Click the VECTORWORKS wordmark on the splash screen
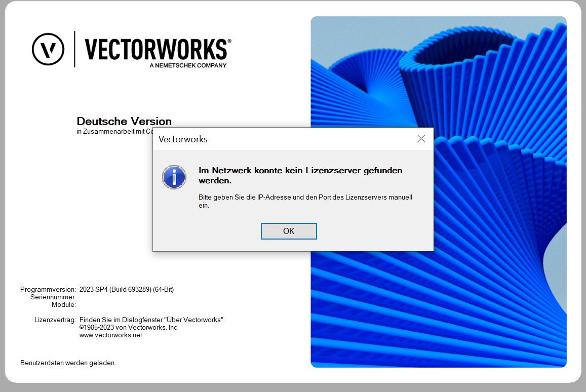Screen dimensions: 586x392 coord(156,49)
